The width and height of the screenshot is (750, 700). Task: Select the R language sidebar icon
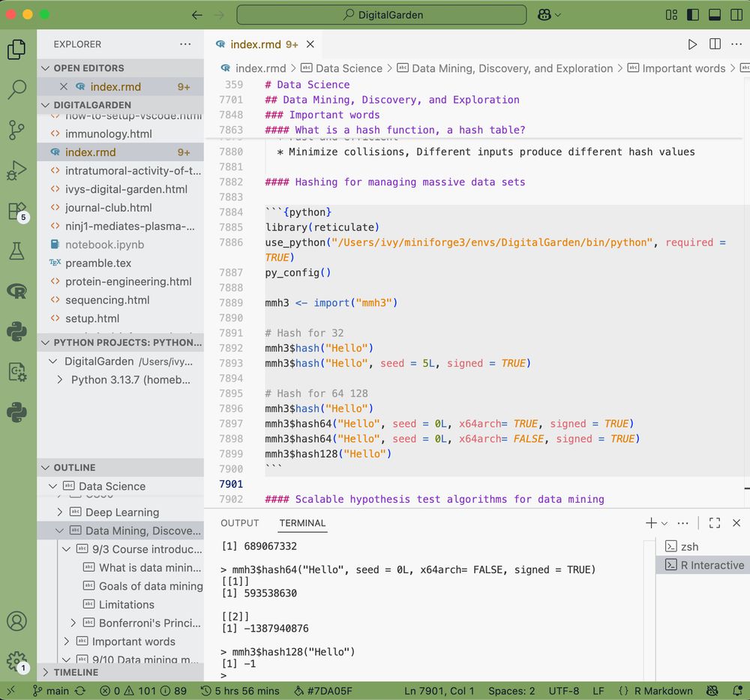(x=18, y=294)
